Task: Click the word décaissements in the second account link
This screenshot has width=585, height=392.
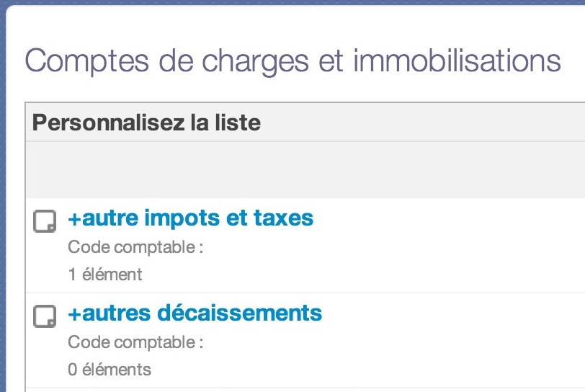Action: [239, 313]
